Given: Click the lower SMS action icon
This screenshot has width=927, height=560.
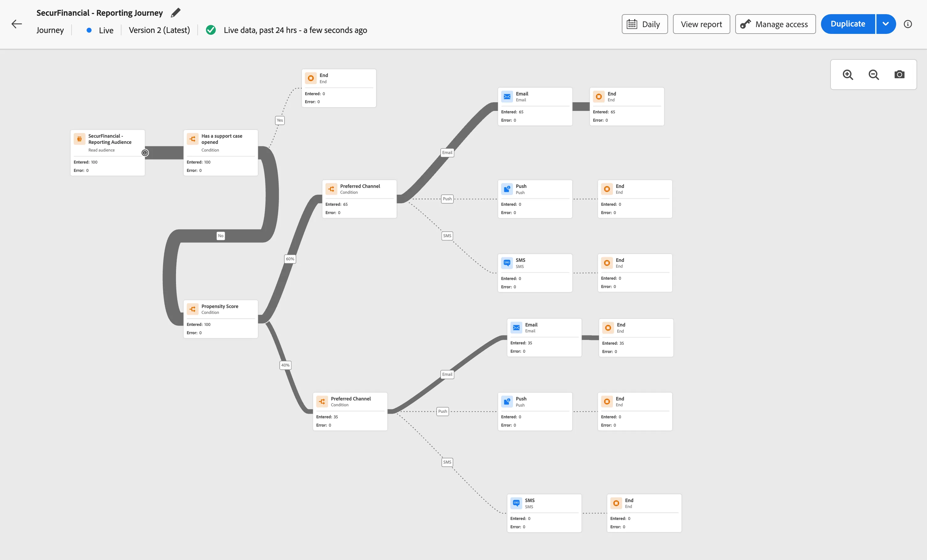Looking at the screenshot, I should tap(516, 503).
